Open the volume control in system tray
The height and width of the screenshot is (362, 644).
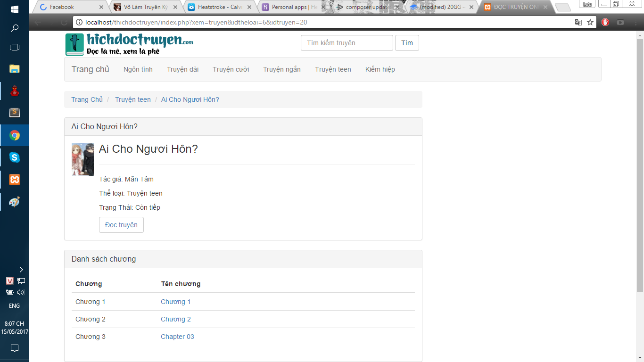(20, 292)
